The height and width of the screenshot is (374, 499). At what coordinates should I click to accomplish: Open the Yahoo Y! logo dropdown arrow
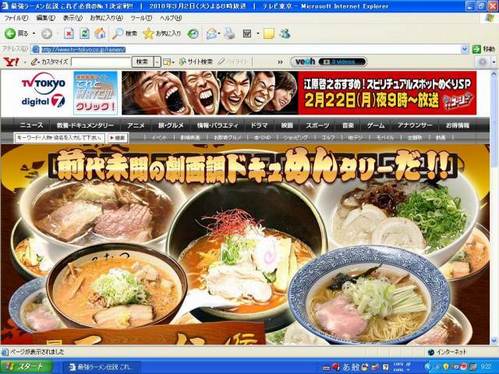click(x=25, y=62)
